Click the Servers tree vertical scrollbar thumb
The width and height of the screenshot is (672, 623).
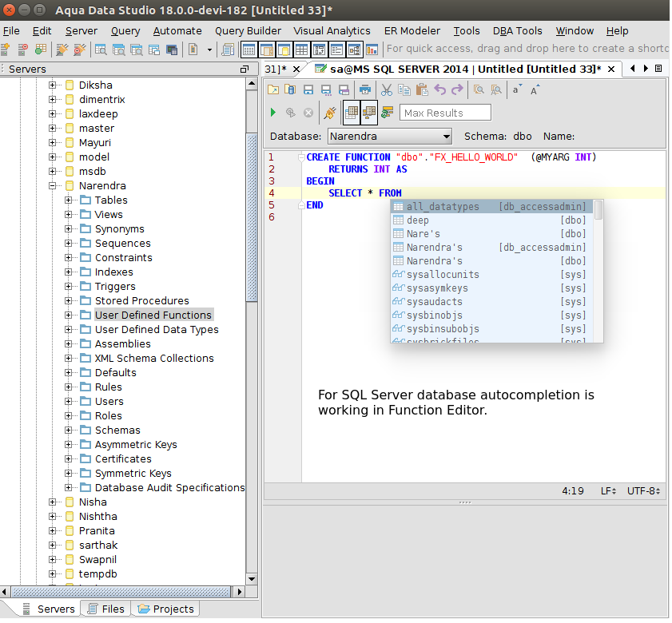[x=252, y=218]
